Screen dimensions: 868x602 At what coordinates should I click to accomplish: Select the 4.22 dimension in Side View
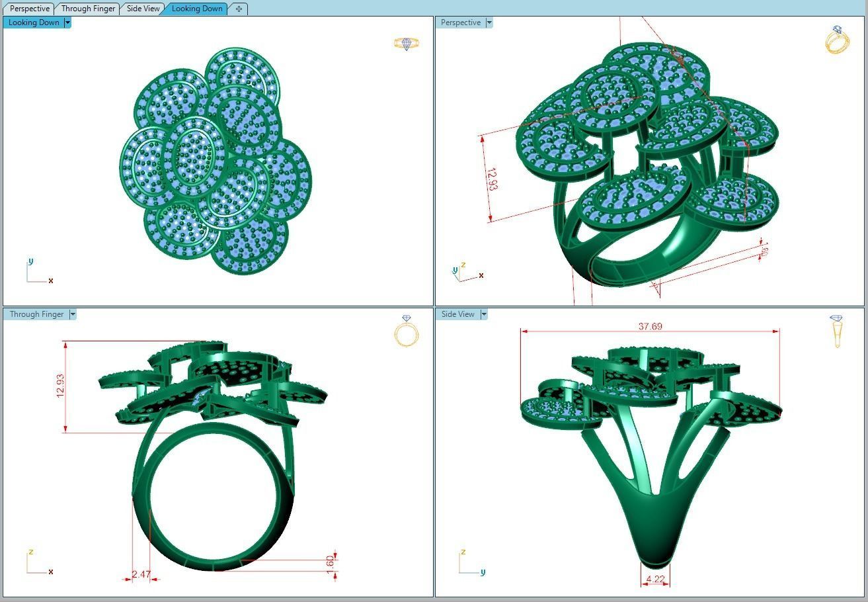[655, 579]
